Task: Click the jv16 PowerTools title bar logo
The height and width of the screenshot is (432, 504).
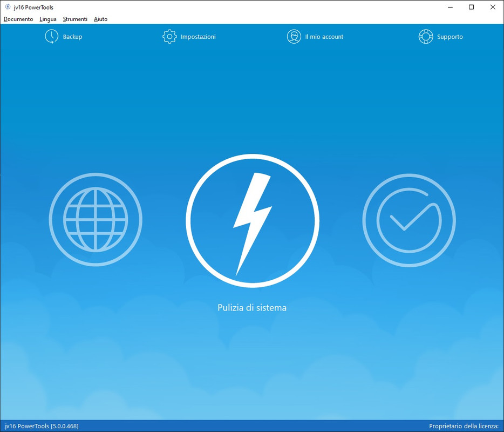Action: [x=8, y=7]
